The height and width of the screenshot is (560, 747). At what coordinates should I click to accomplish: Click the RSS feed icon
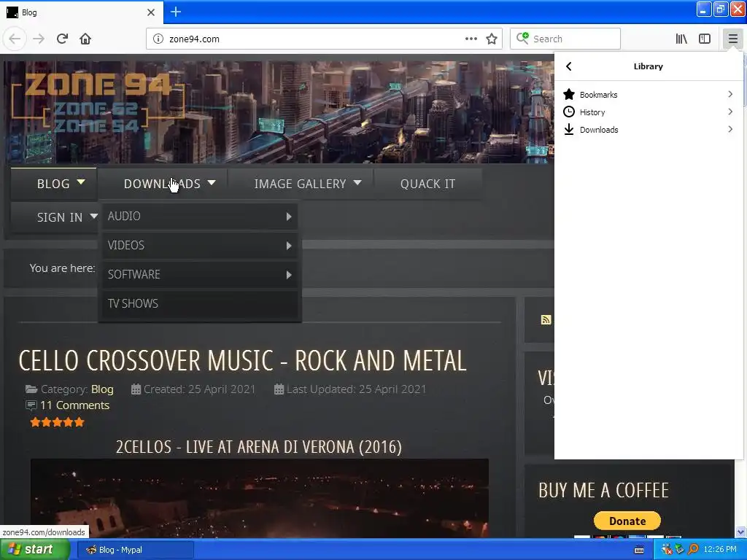546,319
